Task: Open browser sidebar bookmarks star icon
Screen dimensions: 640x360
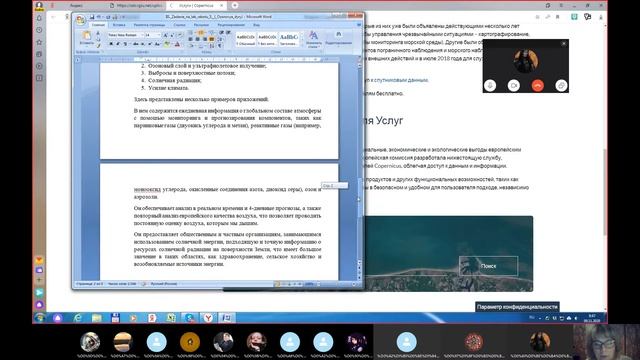Action: click(39, 42)
